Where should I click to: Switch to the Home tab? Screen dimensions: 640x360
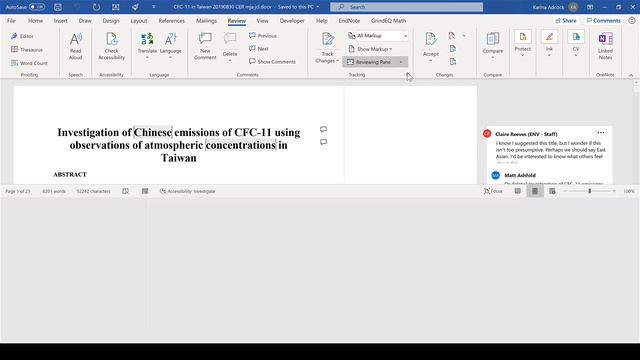[x=36, y=21]
